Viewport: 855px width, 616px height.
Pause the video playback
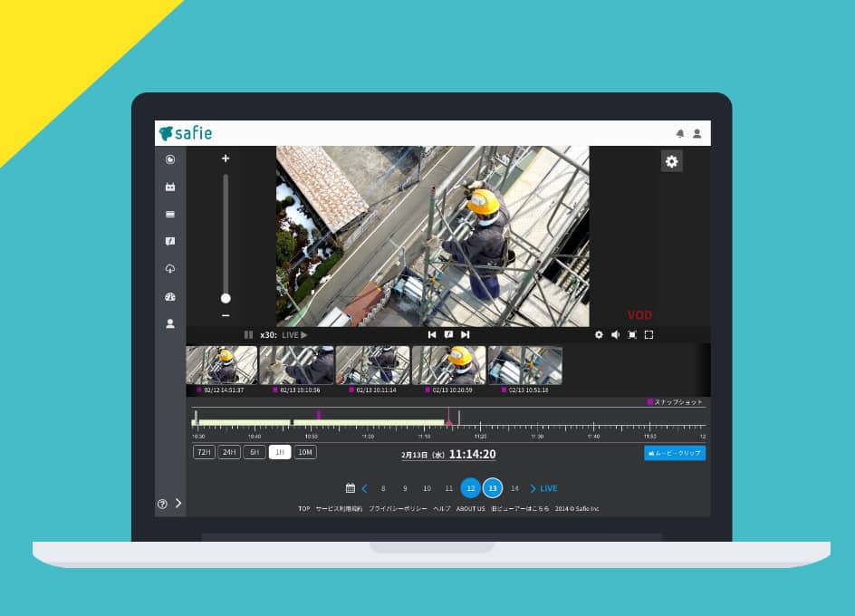click(x=249, y=334)
